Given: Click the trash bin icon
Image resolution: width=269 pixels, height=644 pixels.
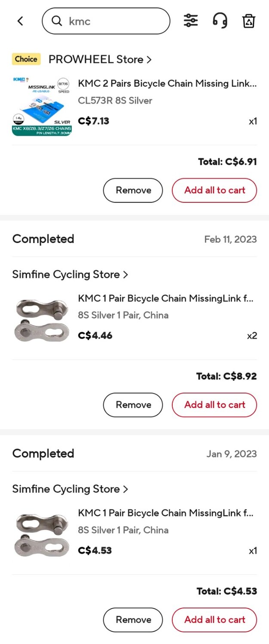Looking at the screenshot, I should 248,21.
